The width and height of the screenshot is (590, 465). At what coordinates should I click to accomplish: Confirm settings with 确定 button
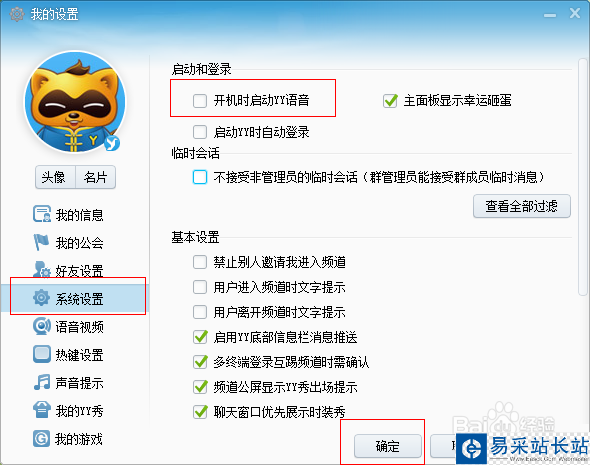[x=388, y=446]
